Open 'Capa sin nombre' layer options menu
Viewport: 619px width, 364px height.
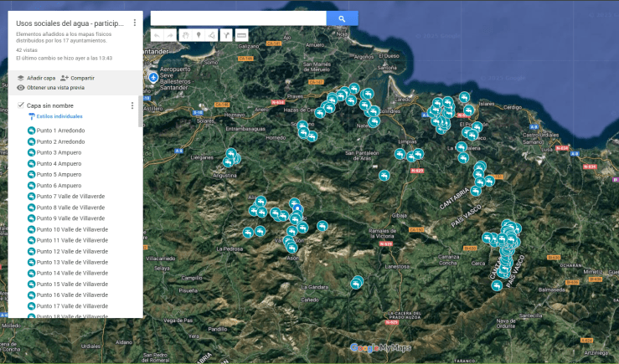tap(132, 105)
